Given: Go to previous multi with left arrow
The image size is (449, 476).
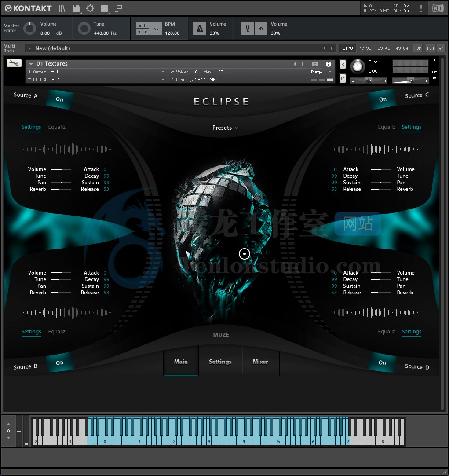Looking at the screenshot, I should pos(324,48).
